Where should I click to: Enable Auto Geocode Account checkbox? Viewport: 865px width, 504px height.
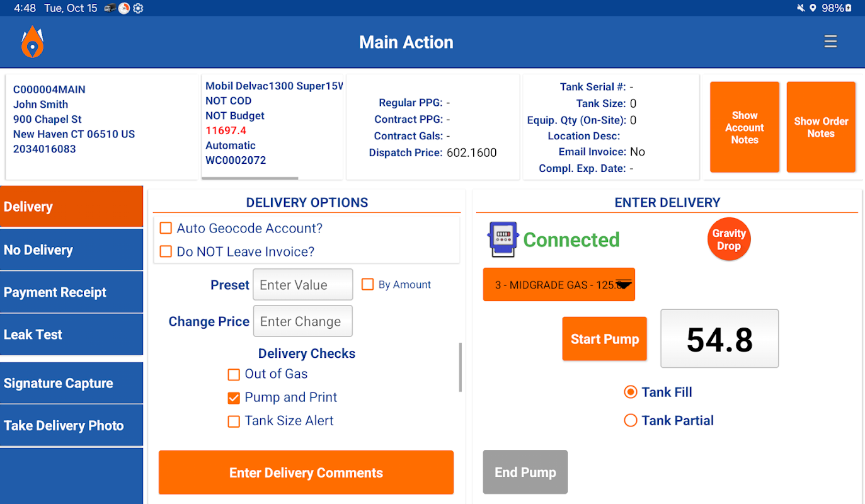coord(166,228)
